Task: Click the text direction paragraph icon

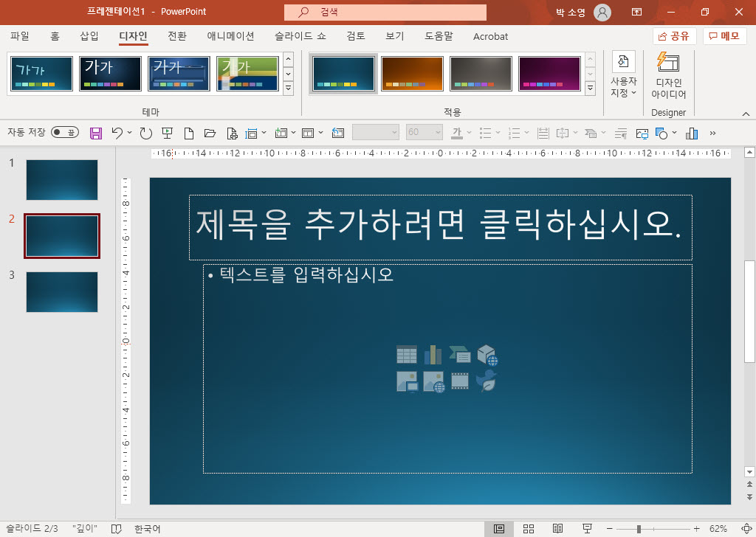Action: [620, 133]
